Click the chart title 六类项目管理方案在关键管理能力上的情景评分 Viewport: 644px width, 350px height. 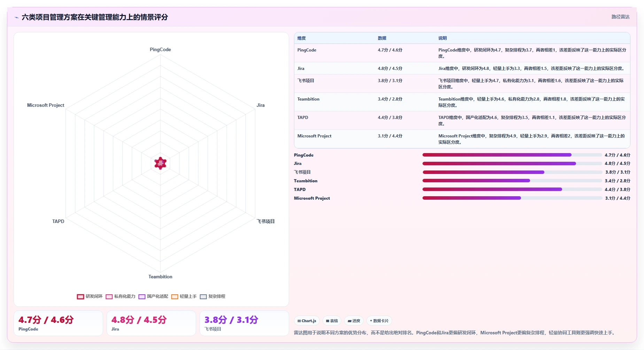pos(95,17)
